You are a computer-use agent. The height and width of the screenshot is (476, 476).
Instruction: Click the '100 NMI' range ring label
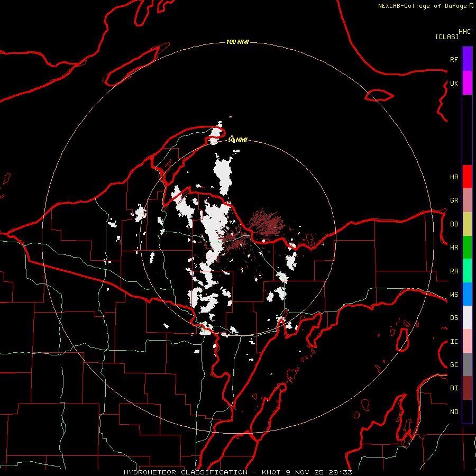tap(237, 42)
